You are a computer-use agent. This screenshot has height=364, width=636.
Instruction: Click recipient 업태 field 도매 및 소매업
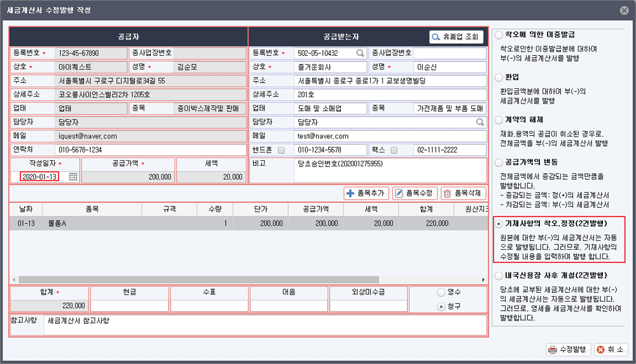[x=330, y=108]
